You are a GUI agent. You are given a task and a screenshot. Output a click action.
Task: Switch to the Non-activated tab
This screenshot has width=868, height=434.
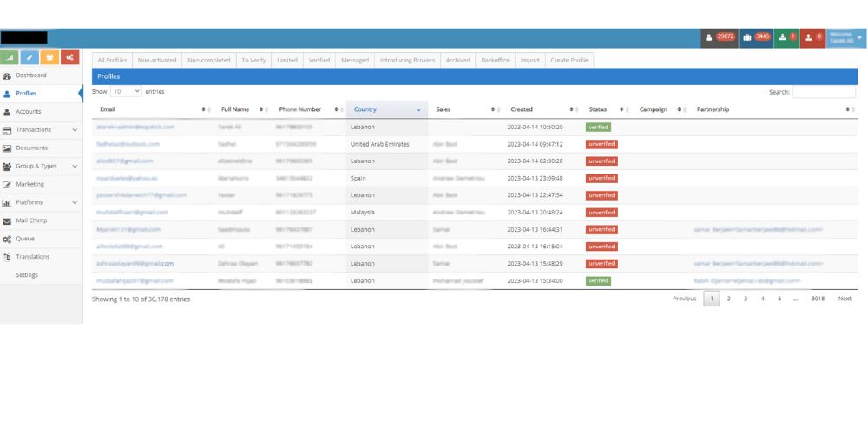click(156, 61)
